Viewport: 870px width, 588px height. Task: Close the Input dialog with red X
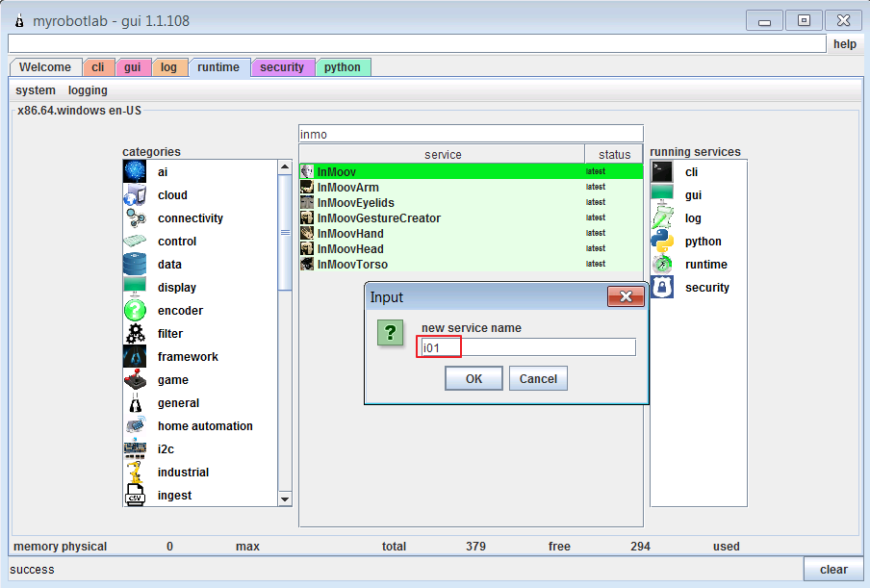point(626,296)
